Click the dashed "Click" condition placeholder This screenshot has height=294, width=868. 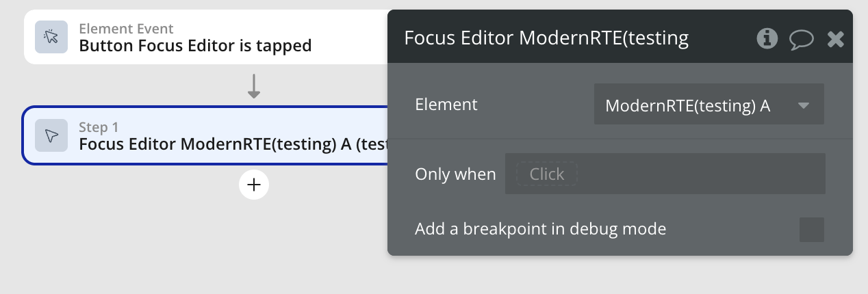546,174
